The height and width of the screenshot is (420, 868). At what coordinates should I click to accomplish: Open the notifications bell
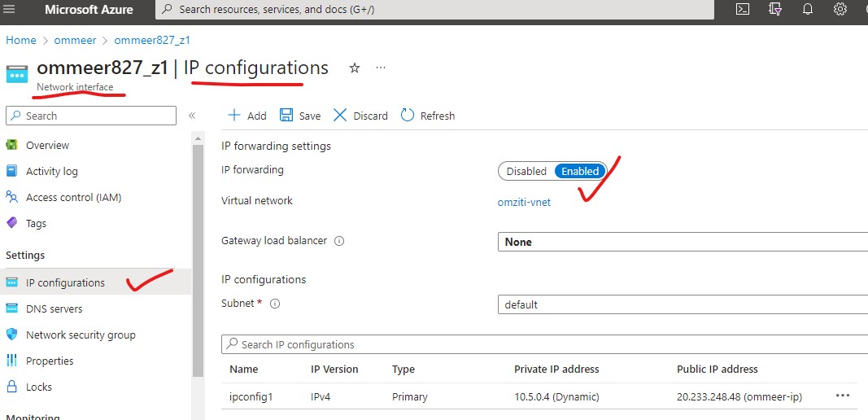pyautogui.click(x=808, y=10)
